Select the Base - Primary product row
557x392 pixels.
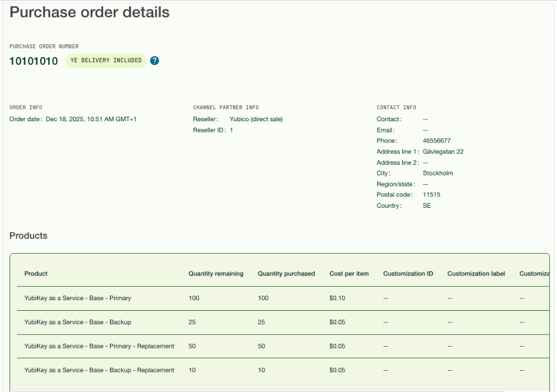78,298
